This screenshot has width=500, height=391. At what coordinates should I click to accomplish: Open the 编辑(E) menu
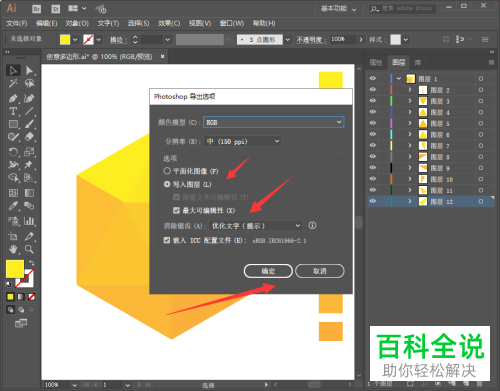pos(46,23)
